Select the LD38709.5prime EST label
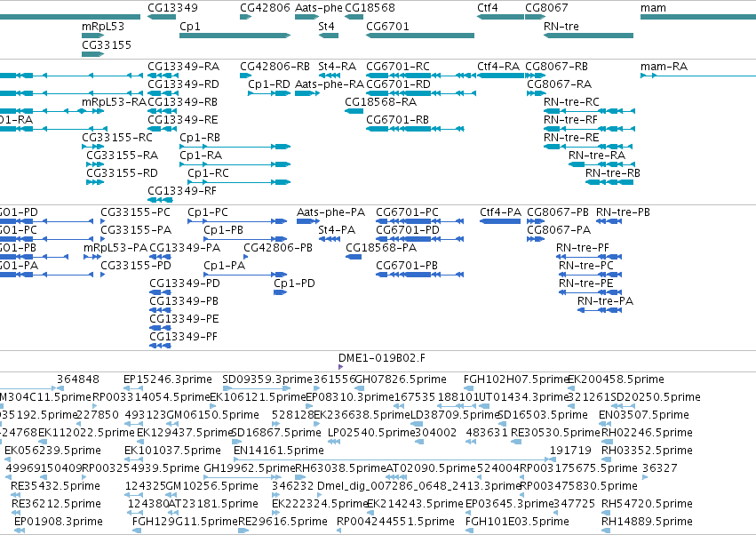Viewport: 756px width, 535px height. (x=454, y=415)
